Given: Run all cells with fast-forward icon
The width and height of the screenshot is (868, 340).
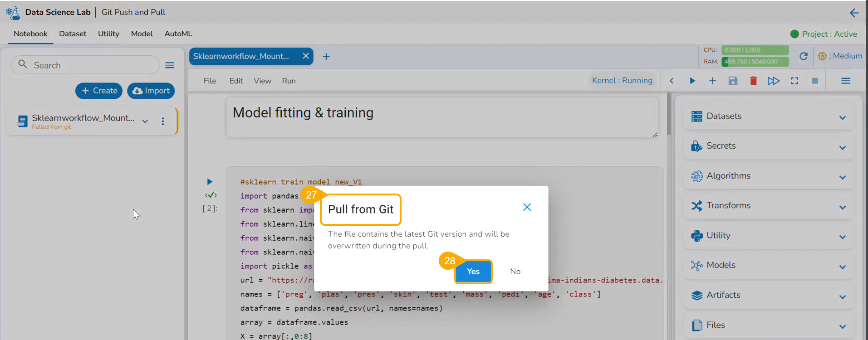Looking at the screenshot, I should tap(774, 81).
